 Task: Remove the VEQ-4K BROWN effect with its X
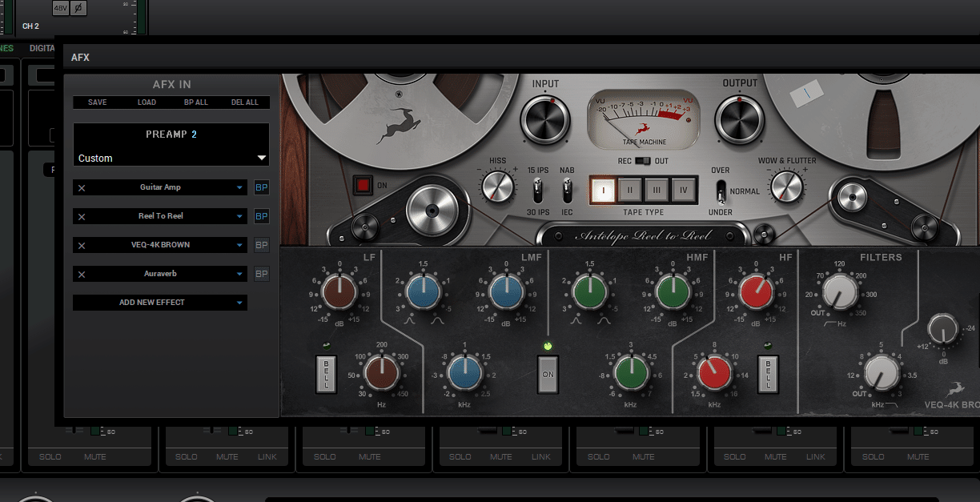[81, 245]
